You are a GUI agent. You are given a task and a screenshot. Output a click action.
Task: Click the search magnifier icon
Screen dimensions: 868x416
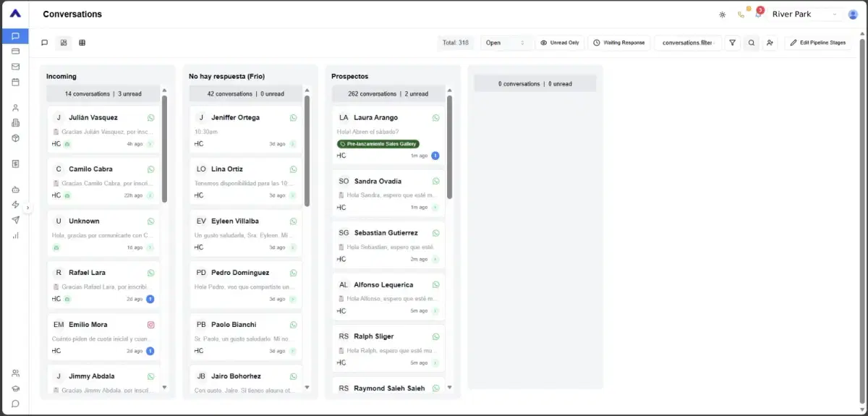(x=752, y=43)
